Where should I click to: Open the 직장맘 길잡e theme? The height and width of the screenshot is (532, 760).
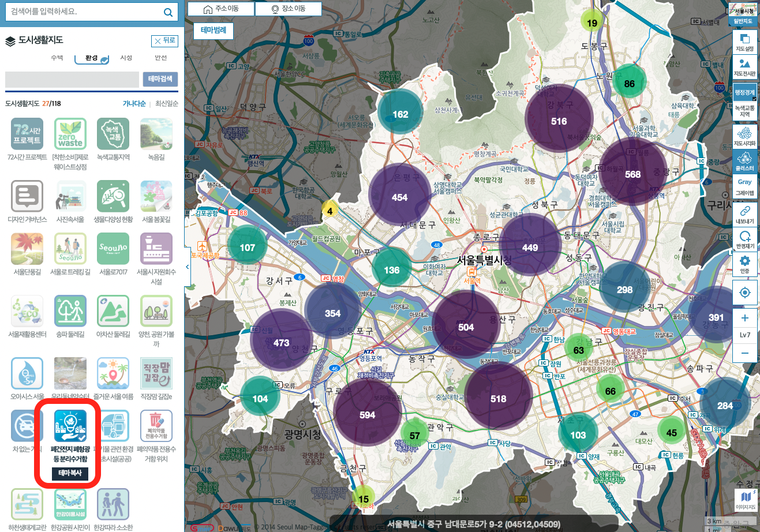coord(156,373)
